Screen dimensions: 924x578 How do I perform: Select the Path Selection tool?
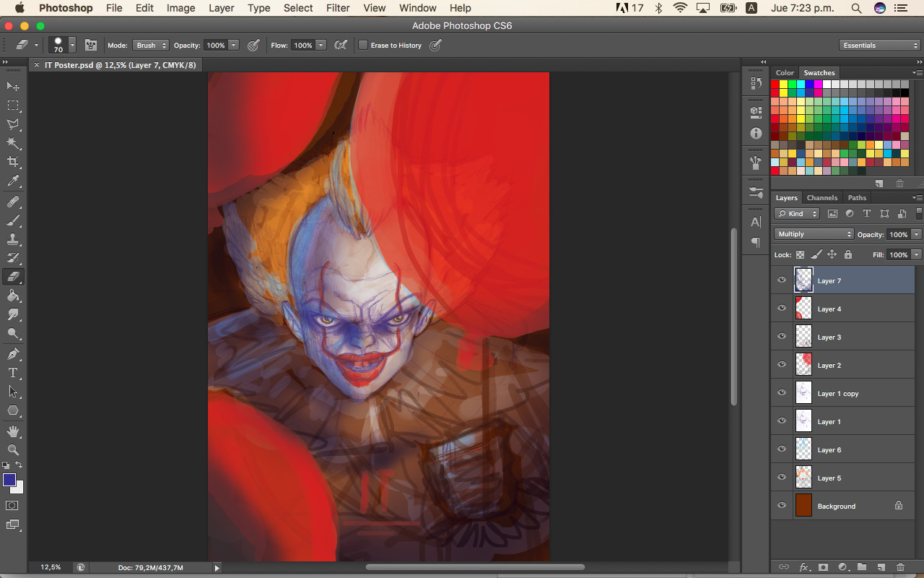tap(13, 392)
